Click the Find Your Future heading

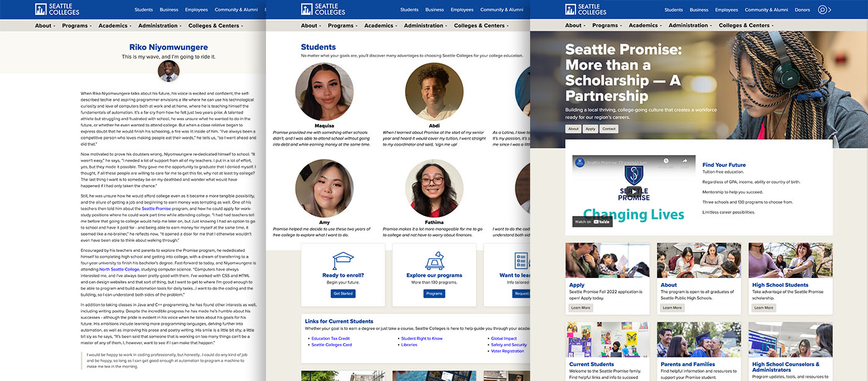pyautogui.click(x=724, y=165)
